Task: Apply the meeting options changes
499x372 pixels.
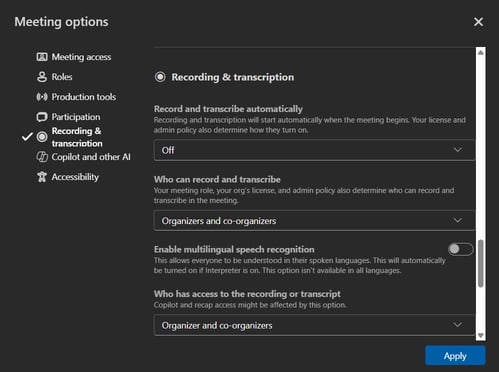Action: (455, 356)
